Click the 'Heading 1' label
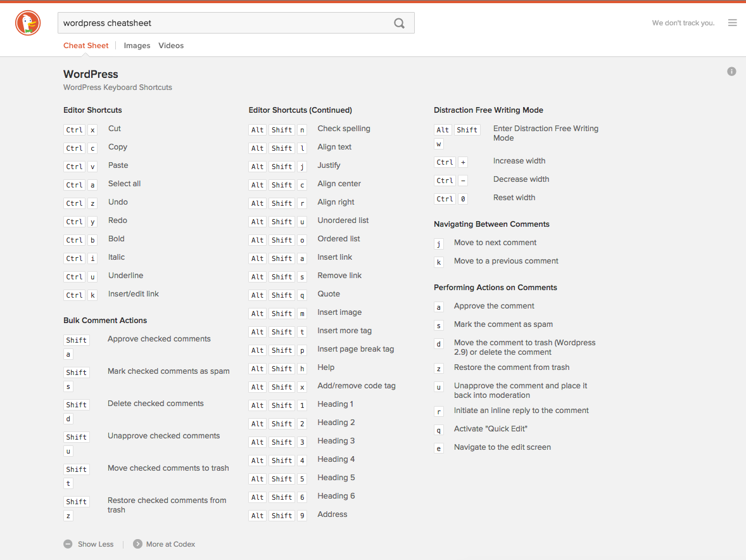Viewport: 746px width, 560px height. point(335,404)
